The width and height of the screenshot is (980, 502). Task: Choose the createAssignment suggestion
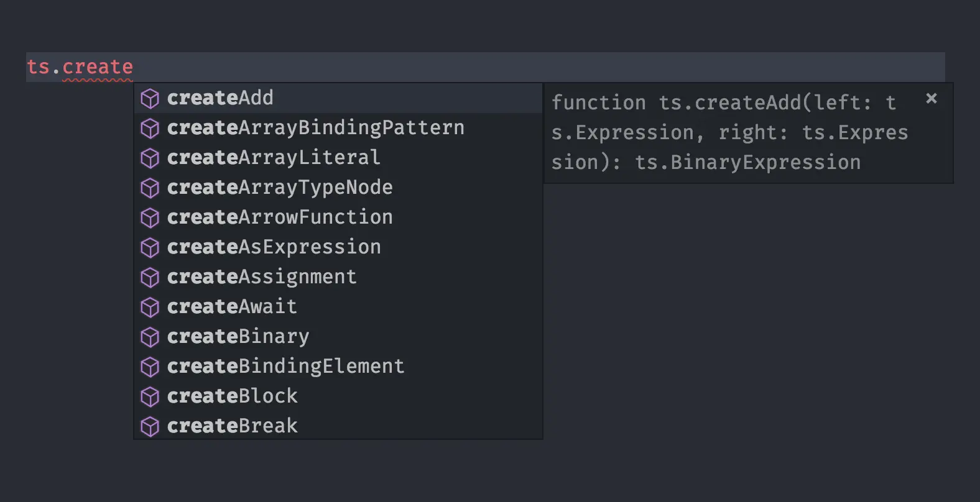(x=262, y=277)
